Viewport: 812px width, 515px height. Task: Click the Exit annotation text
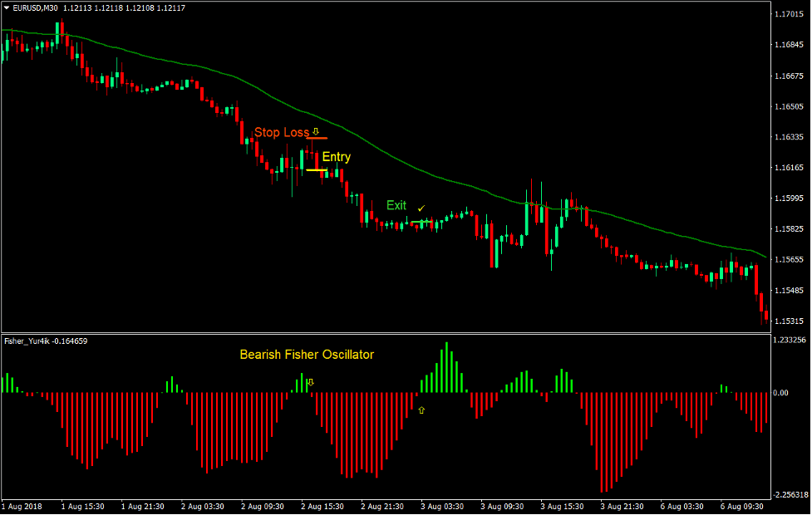pyautogui.click(x=396, y=204)
